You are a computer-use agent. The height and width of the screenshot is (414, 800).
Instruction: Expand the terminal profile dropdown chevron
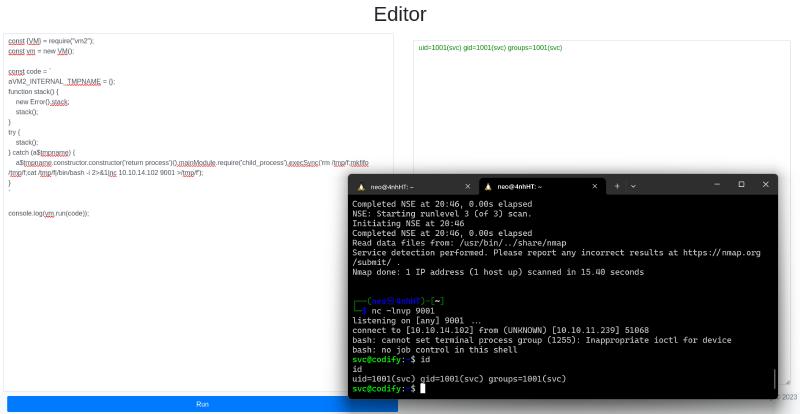[633, 186]
